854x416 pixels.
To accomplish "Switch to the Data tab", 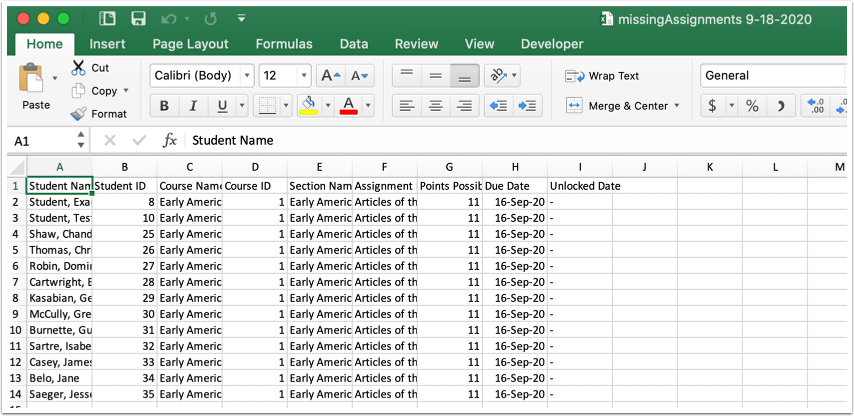I will (x=354, y=44).
